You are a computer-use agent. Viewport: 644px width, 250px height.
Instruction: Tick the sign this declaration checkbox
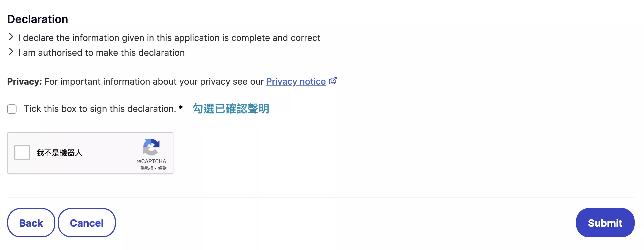[12, 109]
